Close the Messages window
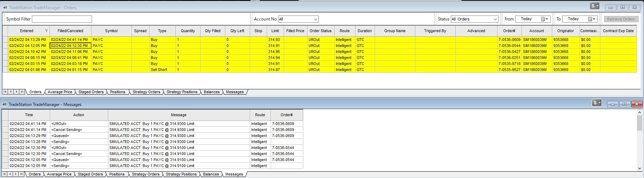 click(637, 104)
